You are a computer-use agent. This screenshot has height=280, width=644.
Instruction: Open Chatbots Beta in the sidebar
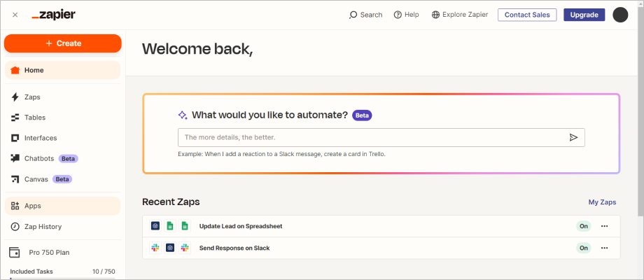click(62, 158)
